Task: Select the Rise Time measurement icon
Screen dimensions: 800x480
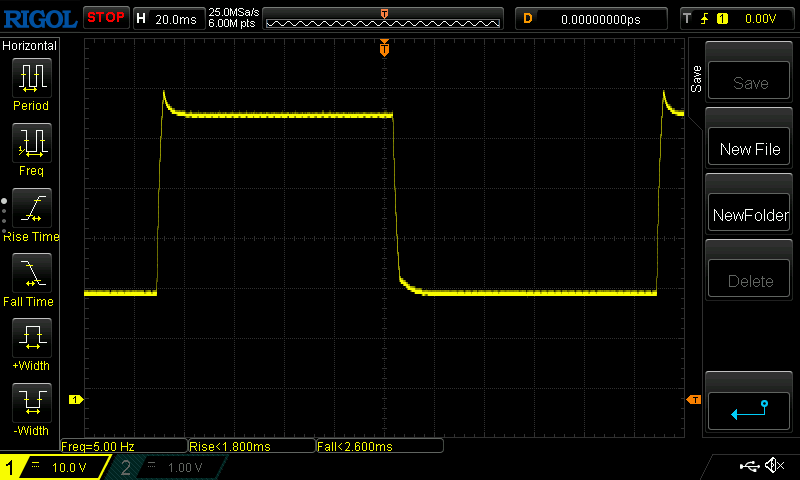Action: [x=32, y=208]
